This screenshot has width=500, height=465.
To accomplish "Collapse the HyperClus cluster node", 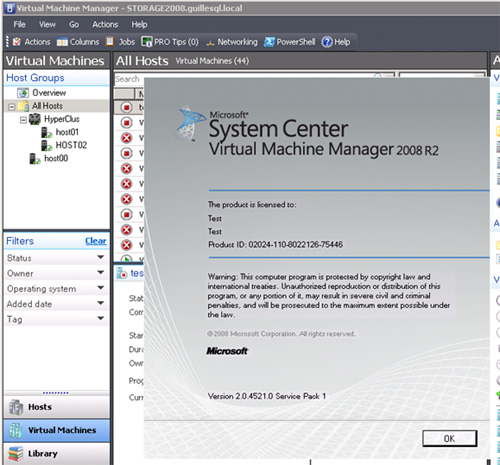I will (23, 120).
